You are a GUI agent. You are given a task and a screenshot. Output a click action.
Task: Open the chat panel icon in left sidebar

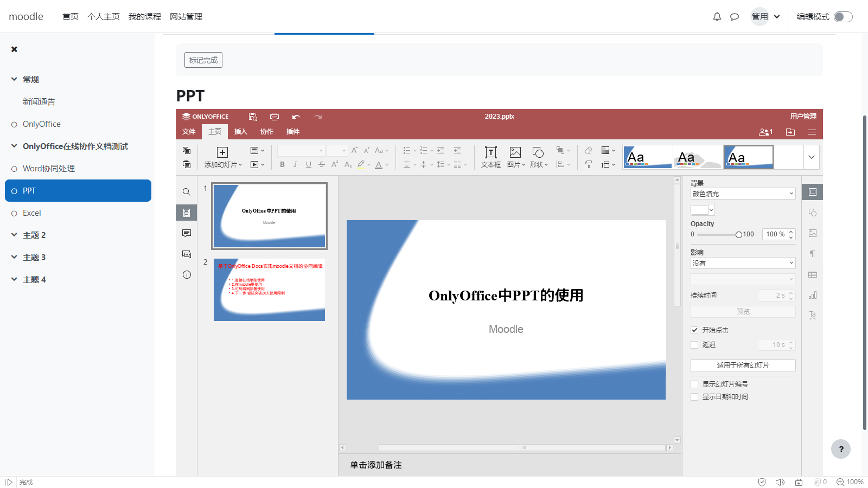[x=187, y=254]
